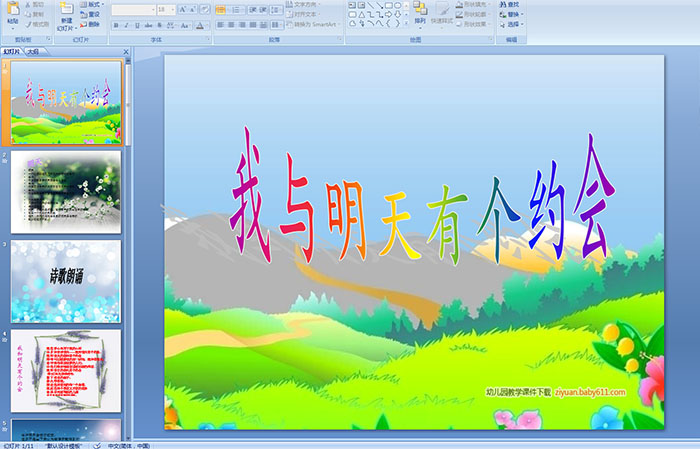The width and height of the screenshot is (700, 449).
Task: Select the Right Brace shape
Action: (397, 24)
